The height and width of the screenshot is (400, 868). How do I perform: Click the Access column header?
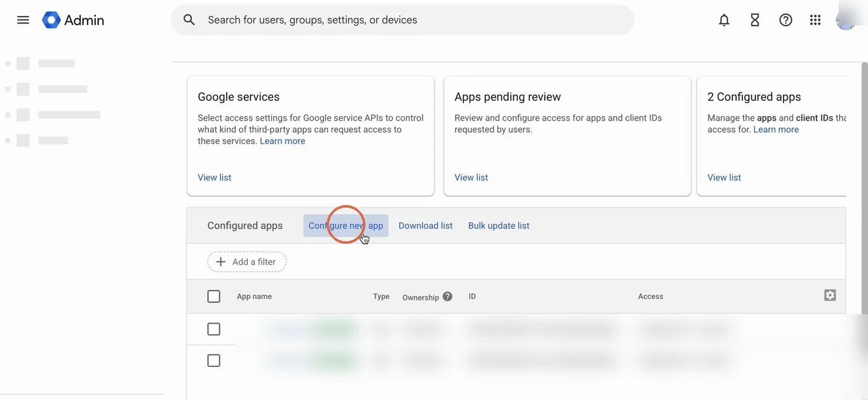(651, 297)
